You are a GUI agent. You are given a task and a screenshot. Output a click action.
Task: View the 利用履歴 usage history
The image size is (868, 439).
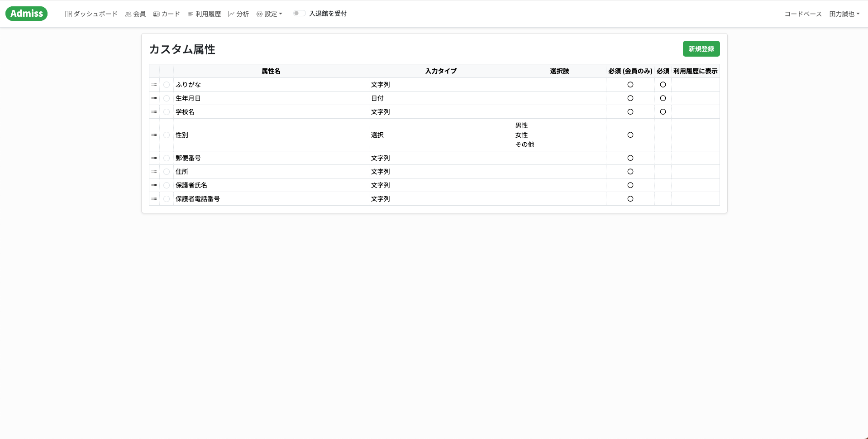pyautogui.click(x=204, y=14)
